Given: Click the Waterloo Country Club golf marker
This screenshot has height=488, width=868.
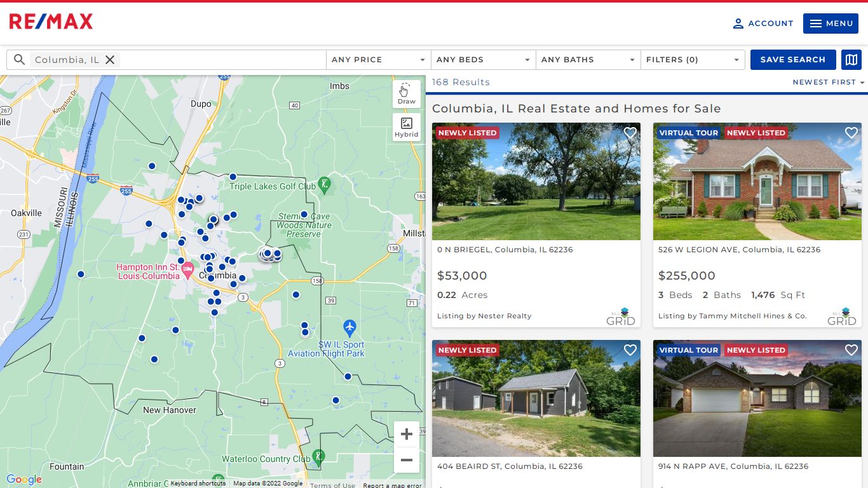Looking at the screenshot, I should [x=318, y=457].
